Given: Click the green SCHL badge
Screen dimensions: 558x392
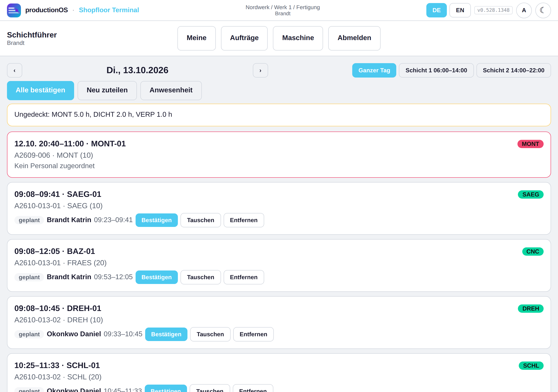Looking at the screenshot, I should coord(531,366).
